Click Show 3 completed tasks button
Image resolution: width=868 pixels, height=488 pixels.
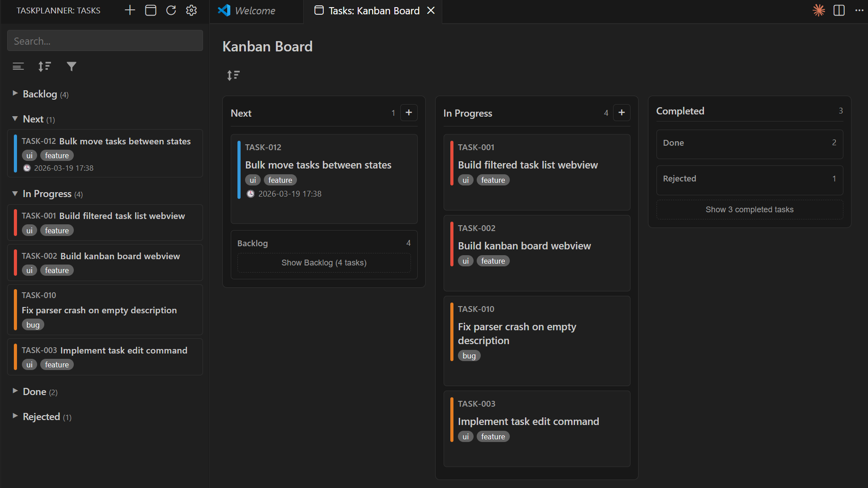[749, 210]
